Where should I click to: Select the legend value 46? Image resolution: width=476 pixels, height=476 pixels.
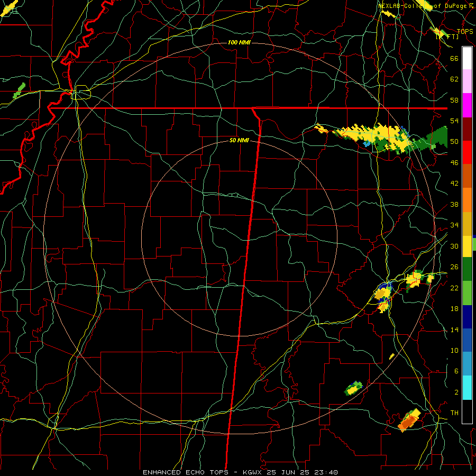[454, 163]
